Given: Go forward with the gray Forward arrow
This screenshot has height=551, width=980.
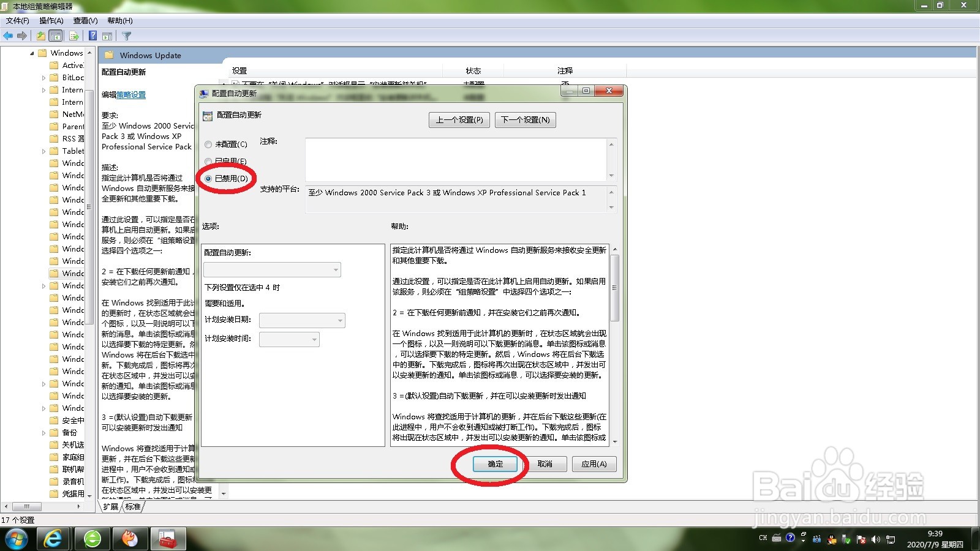Looking at the screenshot, I should point(22,36).
